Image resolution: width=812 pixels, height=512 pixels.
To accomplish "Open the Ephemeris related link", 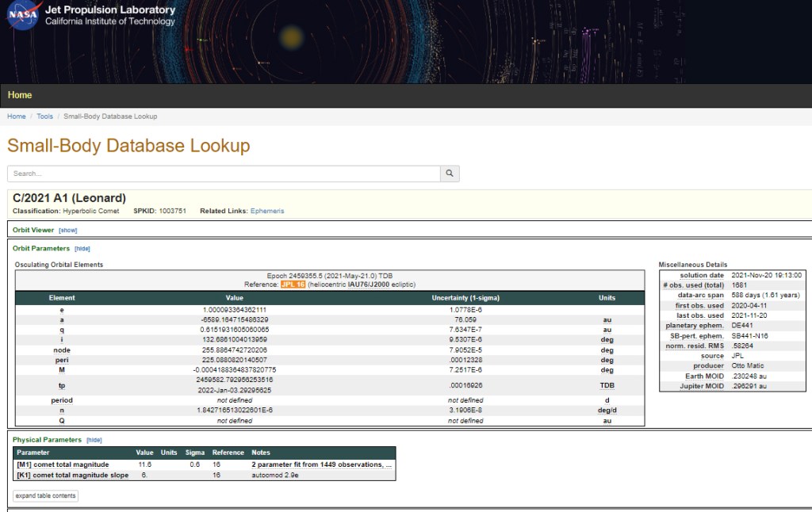I will point(267,211).
